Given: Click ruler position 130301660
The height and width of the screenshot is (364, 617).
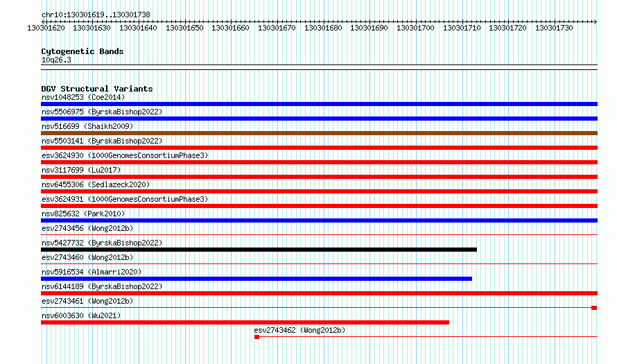Looking at the screenshot, I should pyautogui.click(x=230, y=28).
